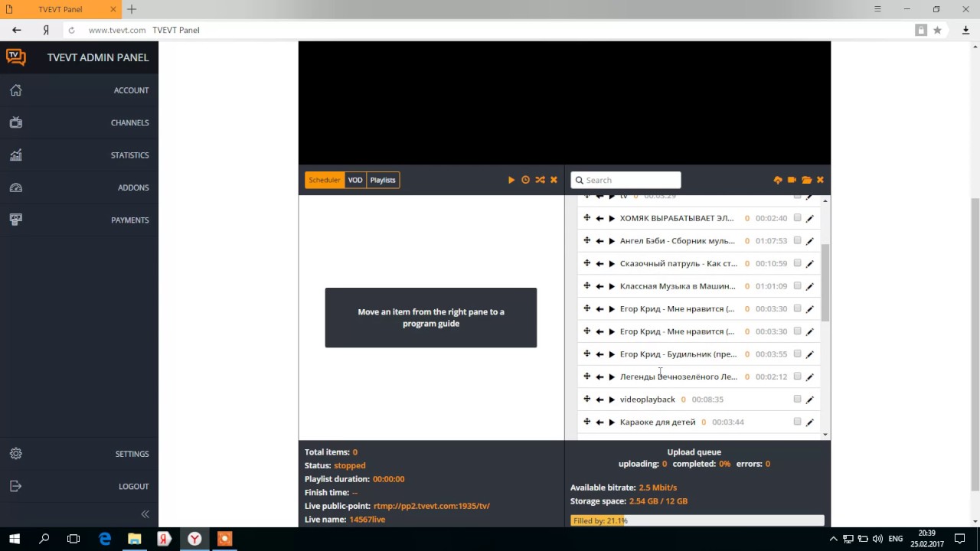Select the Scheduler tab
Viewport: 980px width, 551px height.
[325, 180]
